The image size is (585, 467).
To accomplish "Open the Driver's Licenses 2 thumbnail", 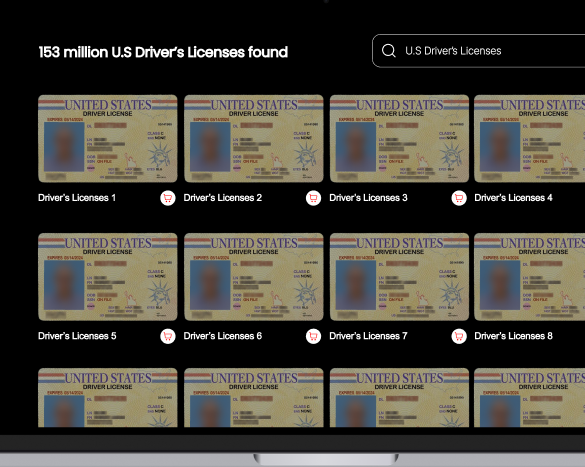I will [254, 139].
